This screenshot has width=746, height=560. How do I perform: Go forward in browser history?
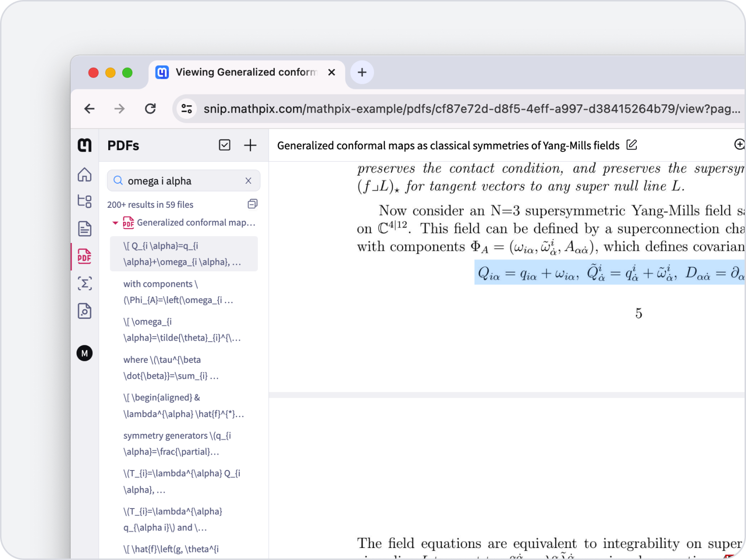(x=119, y=109)
